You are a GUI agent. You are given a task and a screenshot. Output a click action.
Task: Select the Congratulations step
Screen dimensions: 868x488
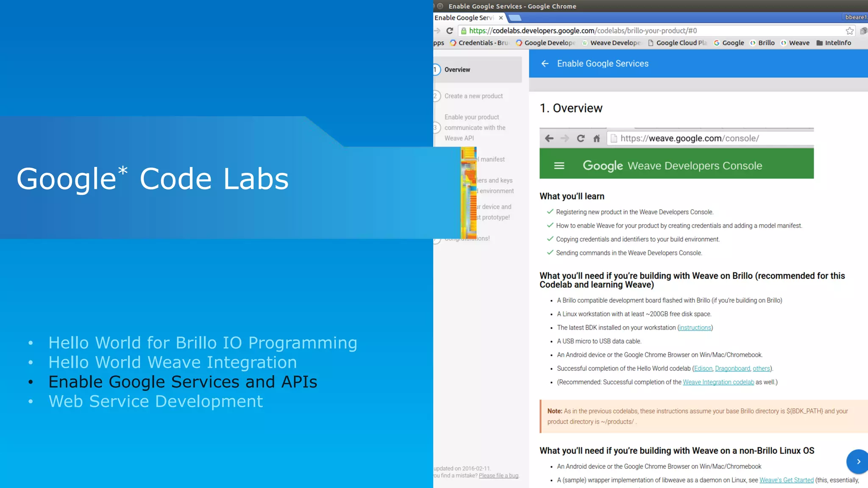pos(466,239)
